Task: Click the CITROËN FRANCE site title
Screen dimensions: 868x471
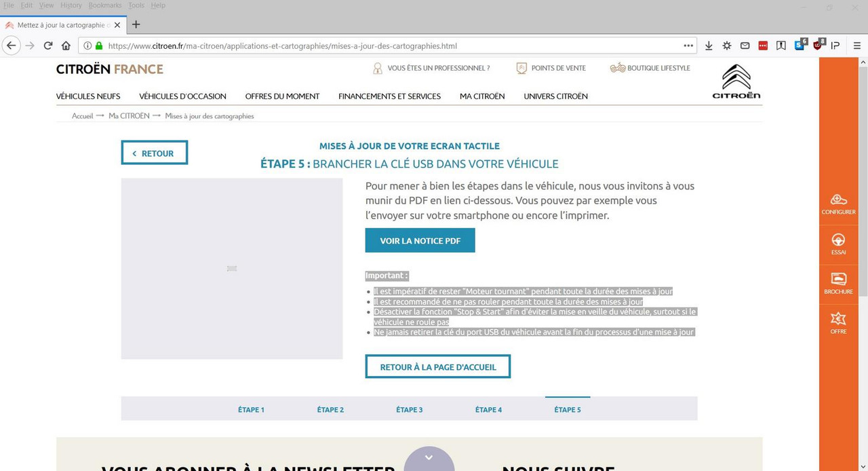Action: [x=110, y=69]
